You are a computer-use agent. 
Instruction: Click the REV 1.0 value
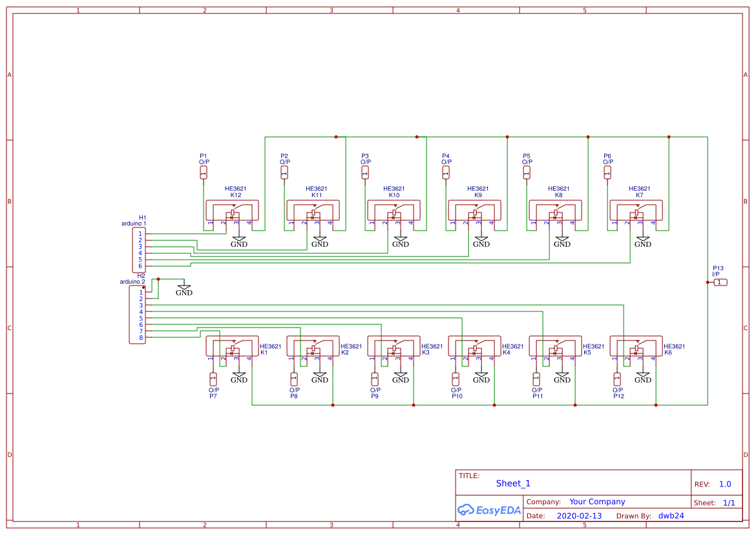[725, 484]
